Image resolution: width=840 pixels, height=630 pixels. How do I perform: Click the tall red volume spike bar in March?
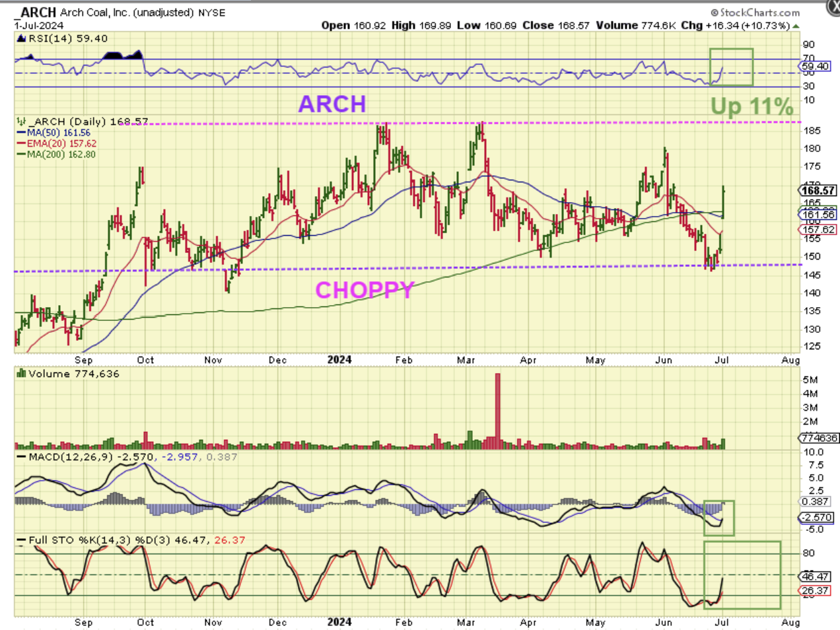tap(497, 411)
